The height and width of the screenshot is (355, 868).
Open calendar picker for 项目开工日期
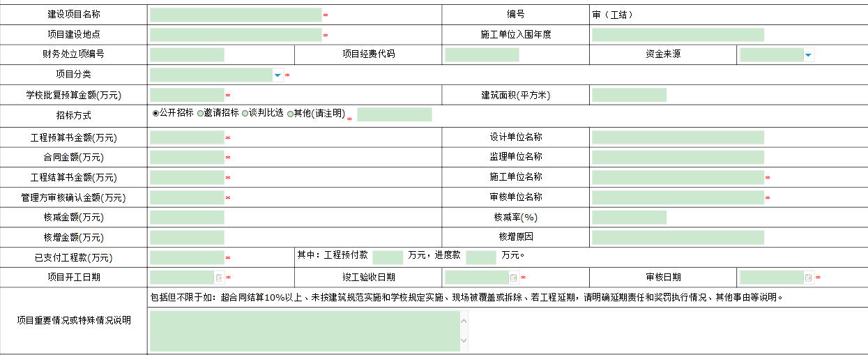[x=219, y=278]
